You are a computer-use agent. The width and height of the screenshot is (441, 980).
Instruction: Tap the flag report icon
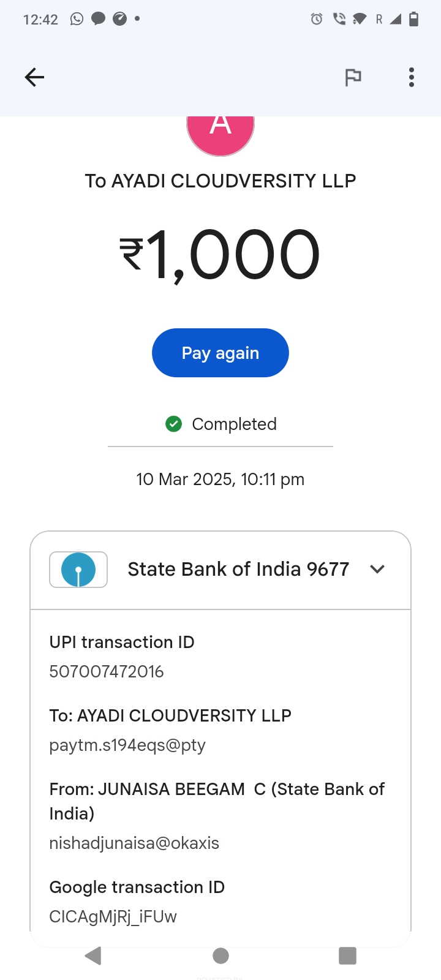(x=353, y=77)
